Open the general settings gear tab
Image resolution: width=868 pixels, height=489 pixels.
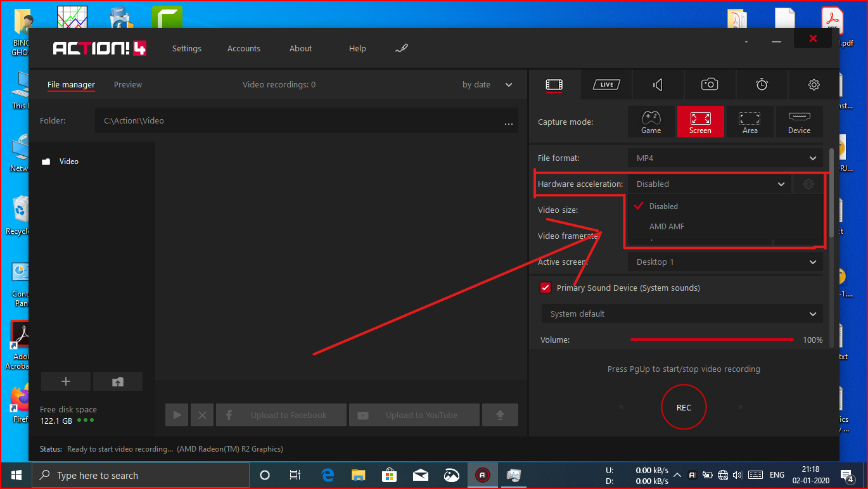tap(814, 84)
